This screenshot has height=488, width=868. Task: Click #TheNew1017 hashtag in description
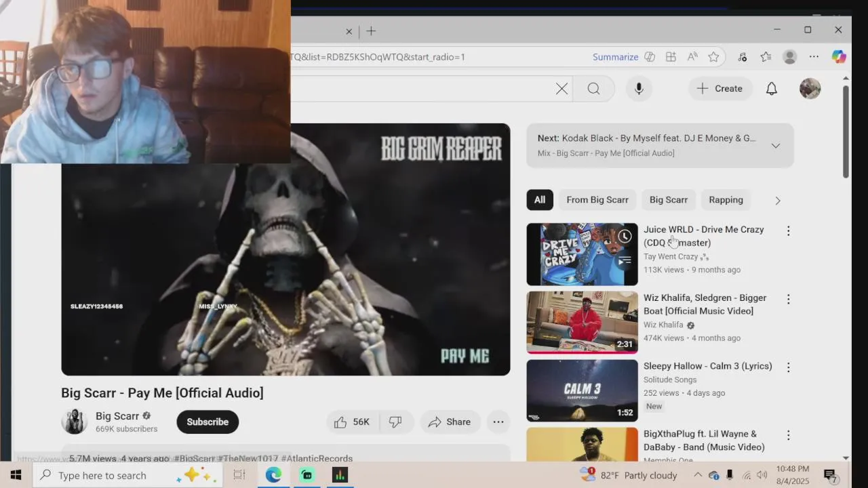(x=248, y=459)
